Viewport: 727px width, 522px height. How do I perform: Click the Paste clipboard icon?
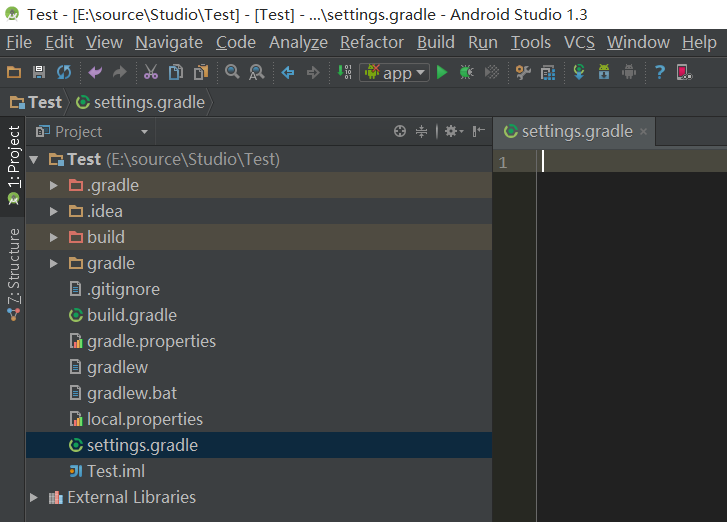click(x=201, y=72)
